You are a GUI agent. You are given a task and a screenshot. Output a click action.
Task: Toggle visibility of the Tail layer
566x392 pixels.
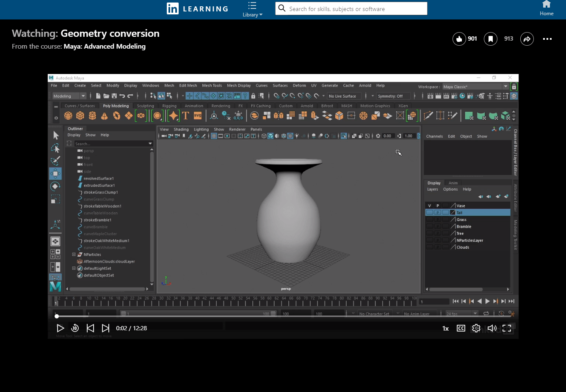click(430, 212)
